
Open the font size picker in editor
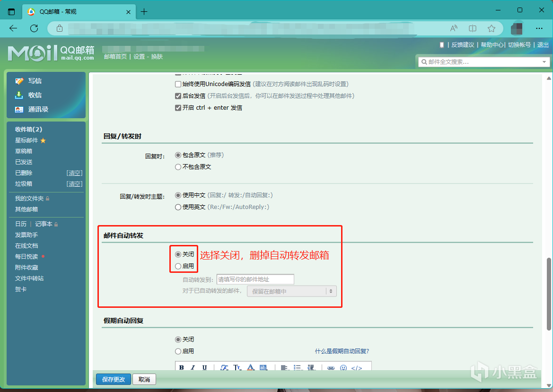237,367
